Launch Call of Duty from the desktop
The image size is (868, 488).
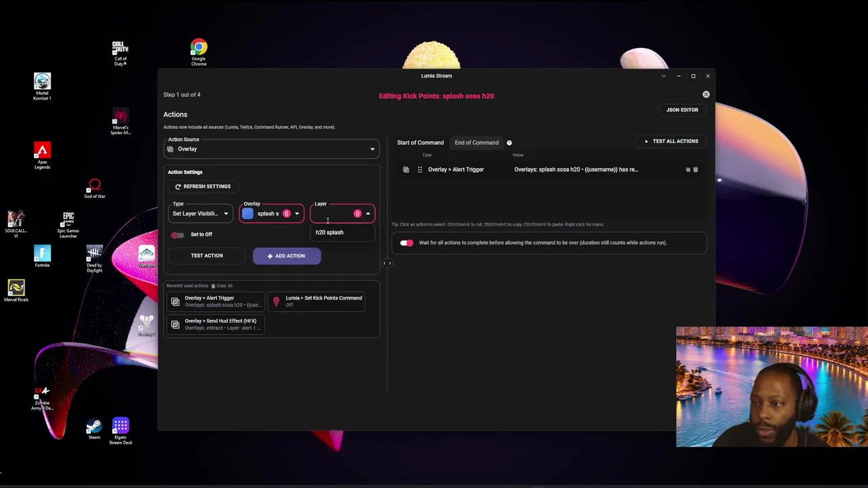(x=120, y=54)
